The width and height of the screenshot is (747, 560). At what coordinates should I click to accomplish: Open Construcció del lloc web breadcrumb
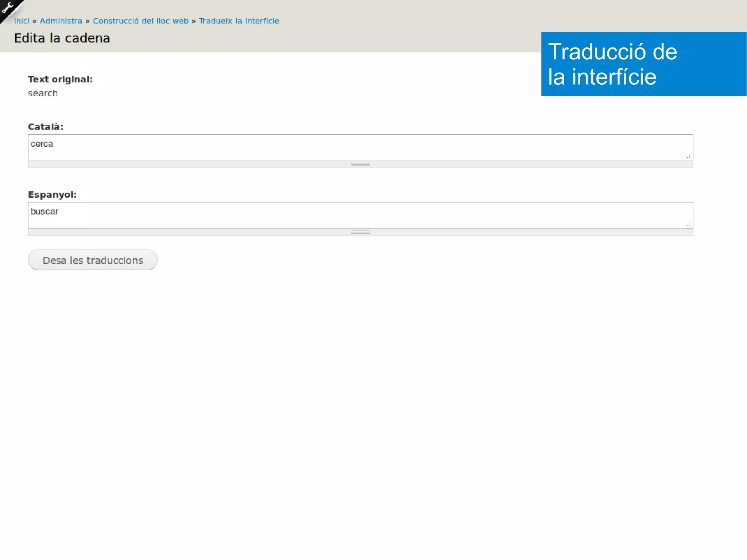pos(140,21)
